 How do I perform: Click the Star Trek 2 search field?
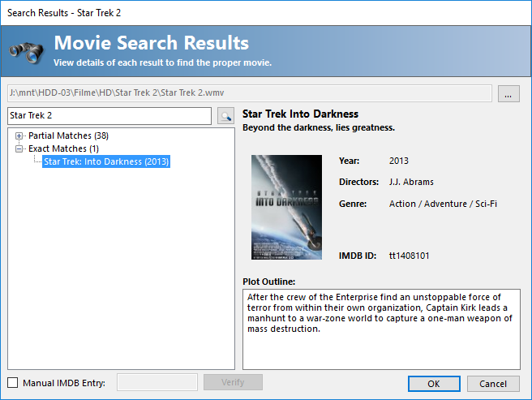click(x=109, y=116)
